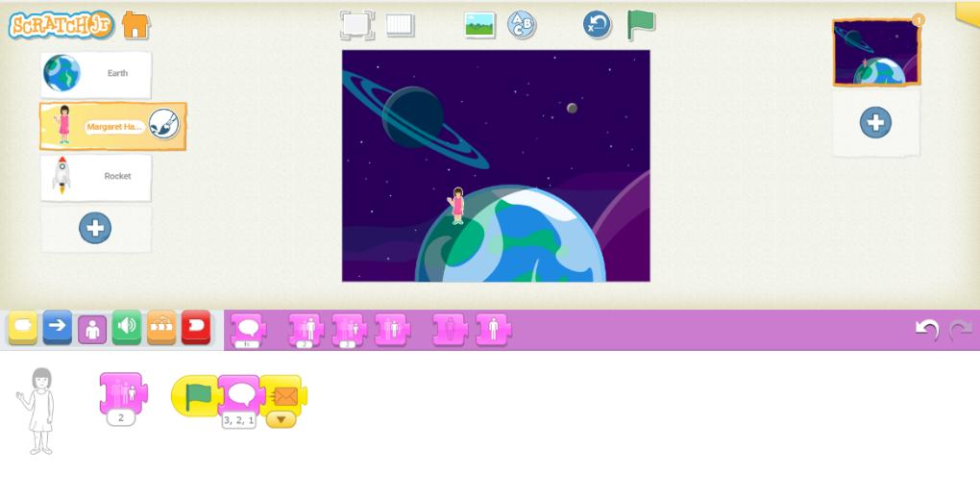Switch to blue Motion block category
The width and height of the screenshot is (980, 500).
point(58,328)
